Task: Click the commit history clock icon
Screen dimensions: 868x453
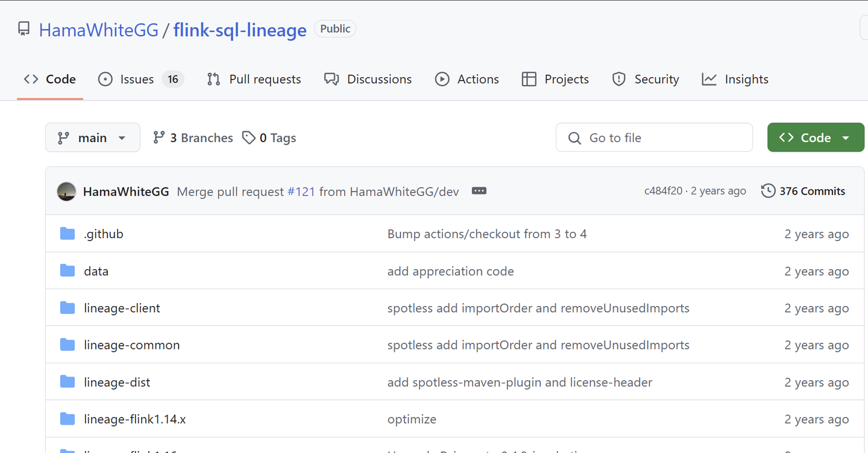Action: point(768,191)
